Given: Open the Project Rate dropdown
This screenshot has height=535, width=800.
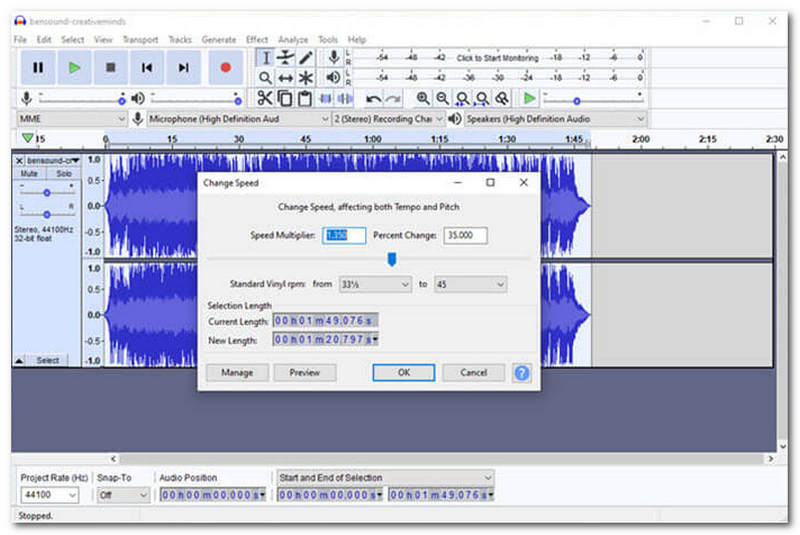Looking at the screenshot, I should pos(49,495).
